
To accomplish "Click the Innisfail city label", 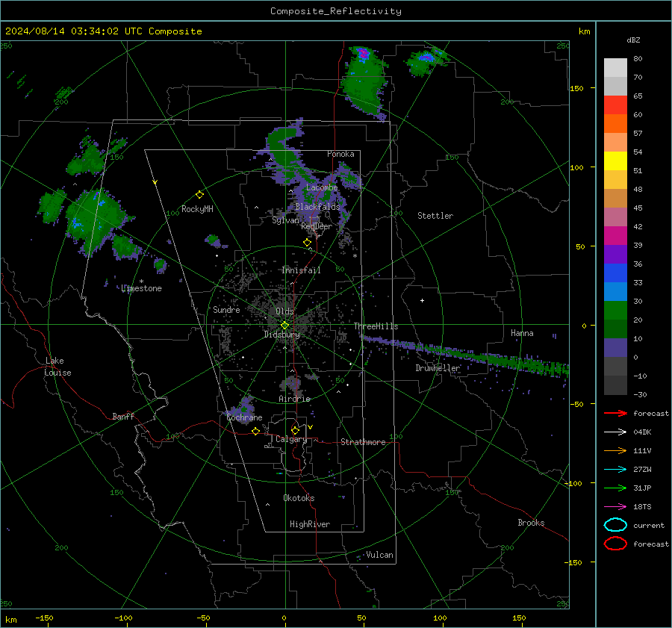I will pos(301,270).
